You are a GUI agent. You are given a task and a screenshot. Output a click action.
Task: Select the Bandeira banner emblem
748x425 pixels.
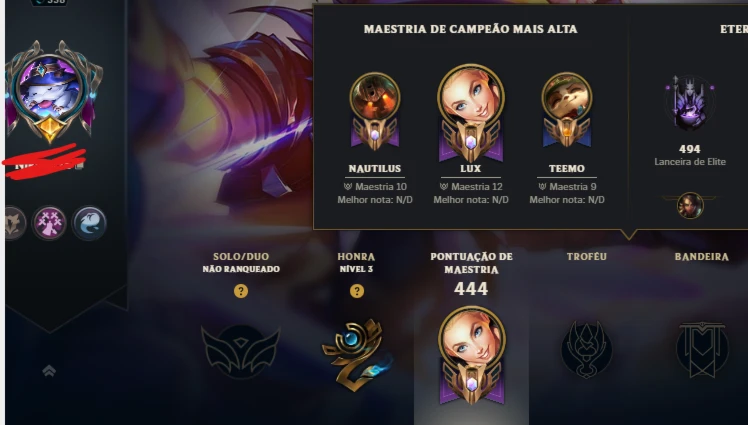point(702,349)
